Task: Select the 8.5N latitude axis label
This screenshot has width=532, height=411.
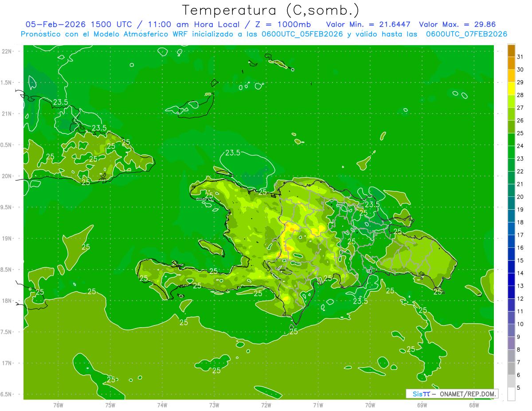Action: click(6, 270)
